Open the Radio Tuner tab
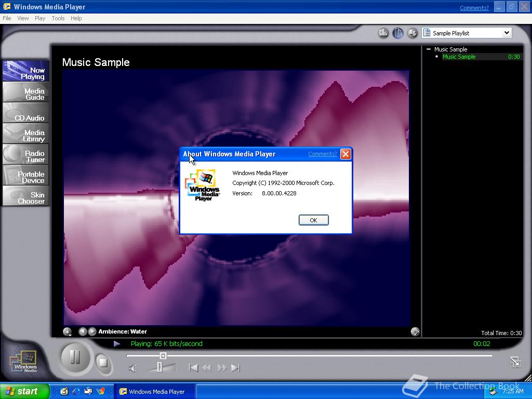This screenshot has width=532, height=399. pyautogui.click(x=26, y=154)
